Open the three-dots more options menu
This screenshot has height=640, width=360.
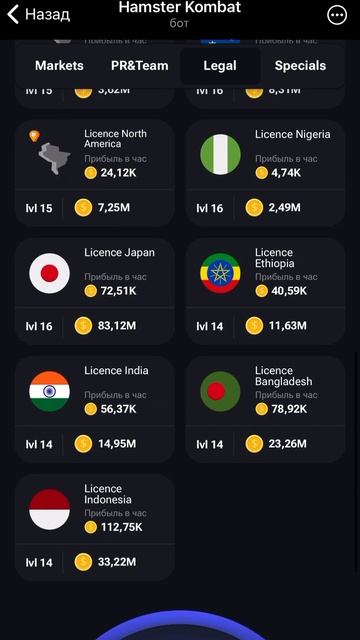337,16
